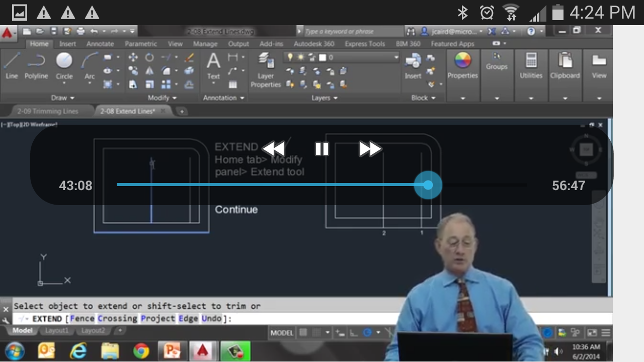The height and width of the screenshot is (362, 644).
Task: Select the Mirror tool
Action: click(149, 71)
